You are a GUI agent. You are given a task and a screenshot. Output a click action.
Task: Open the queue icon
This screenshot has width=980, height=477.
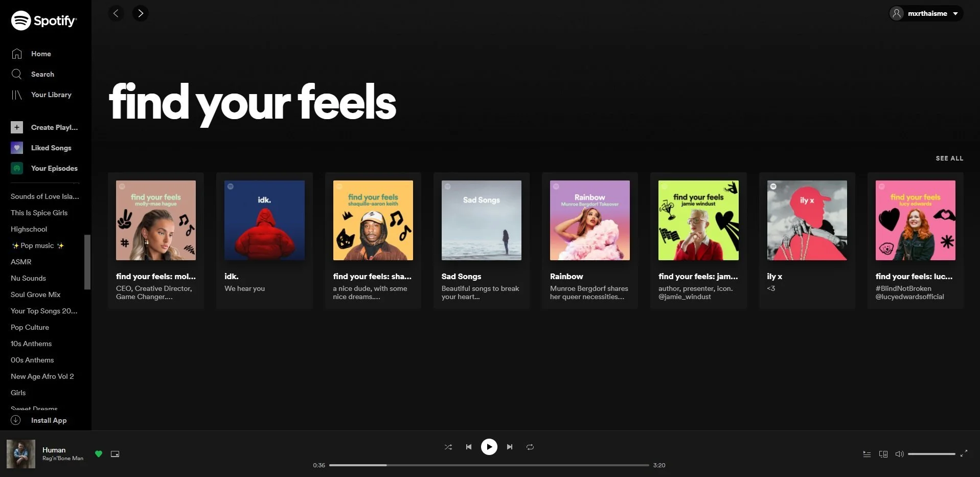(867, 454)
